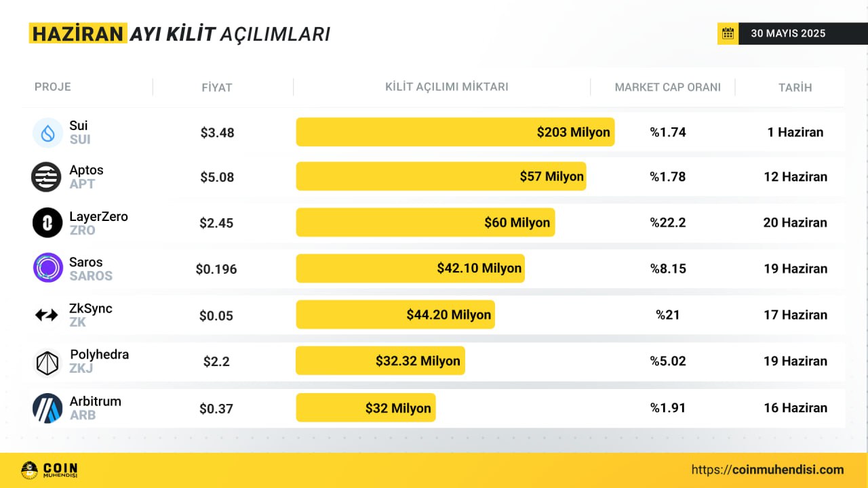Viewport: 868px width, 488px height.
Task: Click the FİYAT column header
Action: (x=217, y=87)
